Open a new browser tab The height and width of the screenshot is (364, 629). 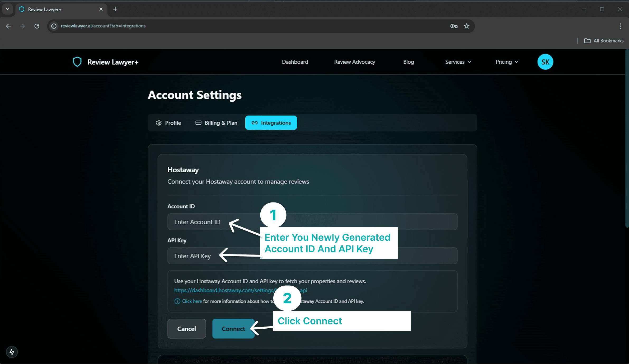pos(115,9)
